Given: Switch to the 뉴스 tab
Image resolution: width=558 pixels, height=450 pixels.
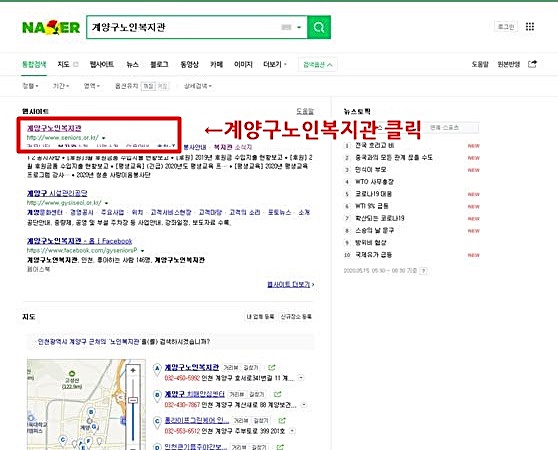Looking at the screenshot, I should 132,64.
